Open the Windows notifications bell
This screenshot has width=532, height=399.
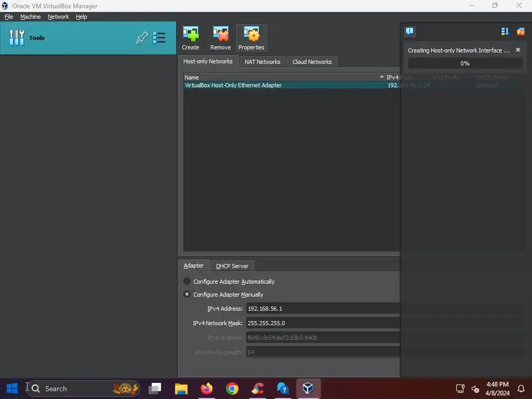[x=521, y=389]
